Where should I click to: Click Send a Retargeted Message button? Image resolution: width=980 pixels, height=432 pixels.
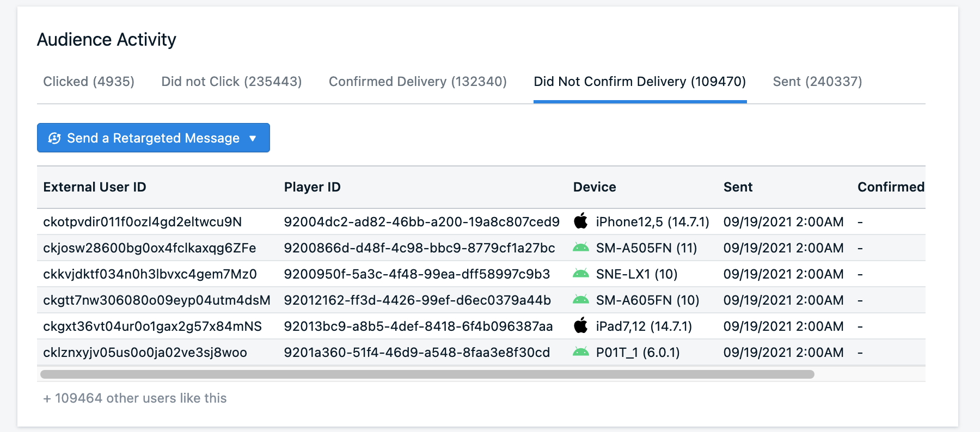click(x=154, y=138)
